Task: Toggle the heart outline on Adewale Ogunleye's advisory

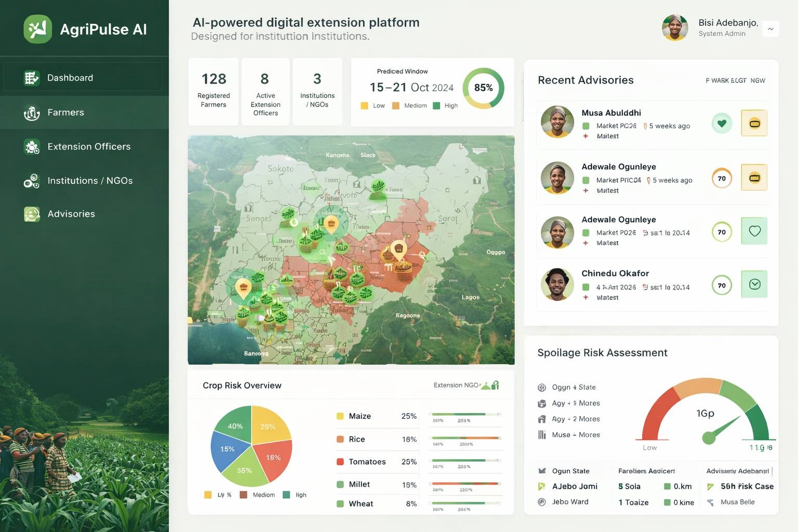Action: point(754,231)
